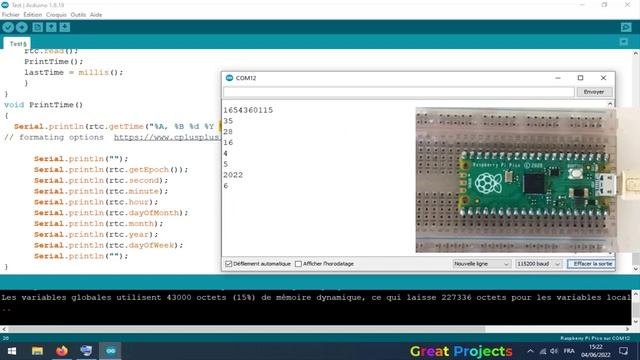
Task: Click the rtc.dayOfWeek code line
Action: [109, 245]
